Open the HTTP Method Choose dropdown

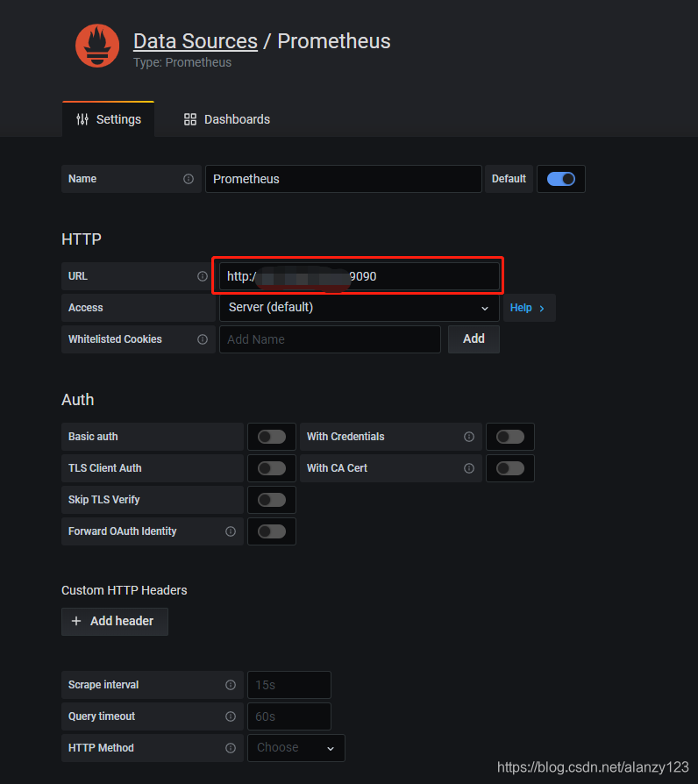click(296, 747)
